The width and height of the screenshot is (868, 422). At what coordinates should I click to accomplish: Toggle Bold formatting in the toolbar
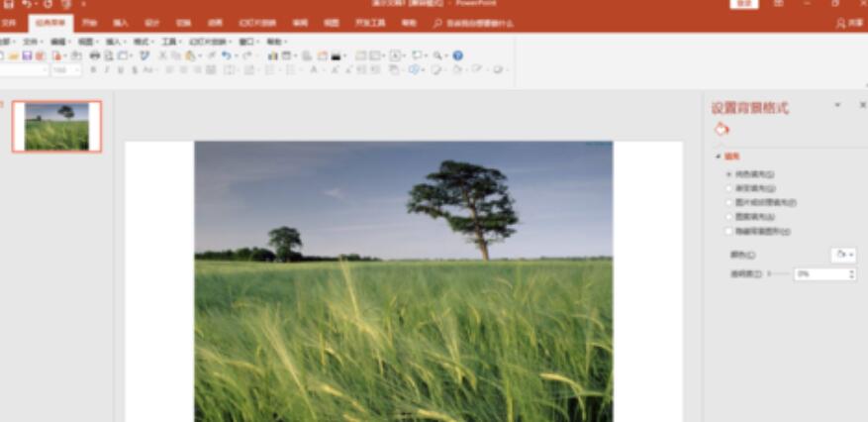click(94, 70)
